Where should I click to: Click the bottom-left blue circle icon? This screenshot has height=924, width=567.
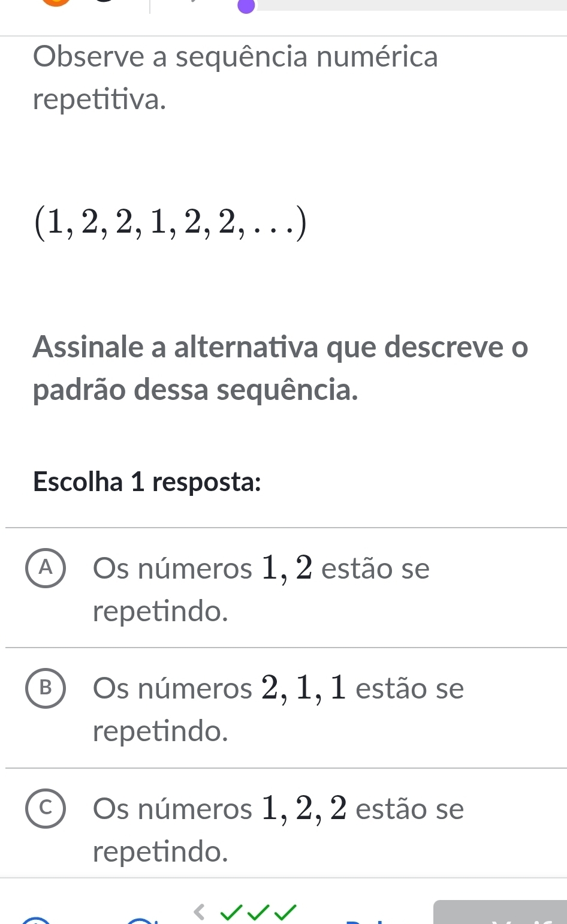point(37,921)
